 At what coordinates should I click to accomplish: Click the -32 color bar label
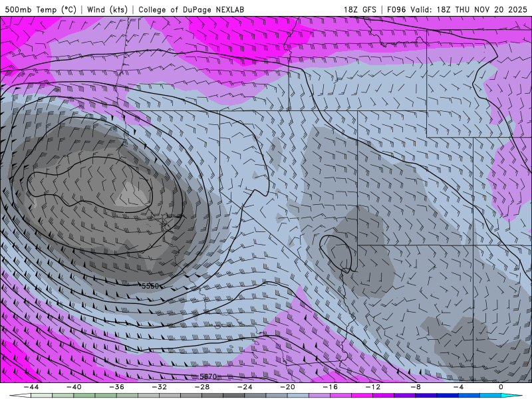click(x=160, y=387)
